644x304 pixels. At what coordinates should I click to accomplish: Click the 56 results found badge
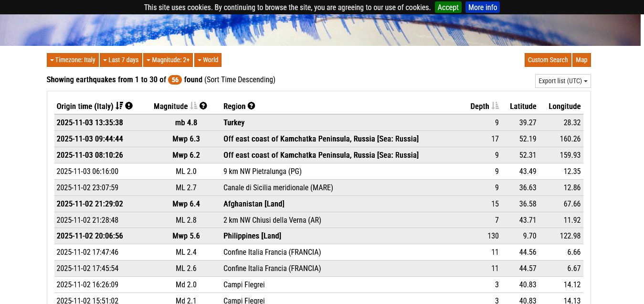pyautogui.click(x=175, y=80)
